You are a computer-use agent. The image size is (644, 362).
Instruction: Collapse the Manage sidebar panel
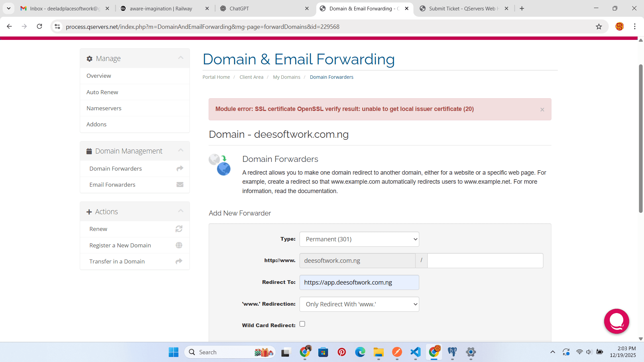tap(180, 58)
